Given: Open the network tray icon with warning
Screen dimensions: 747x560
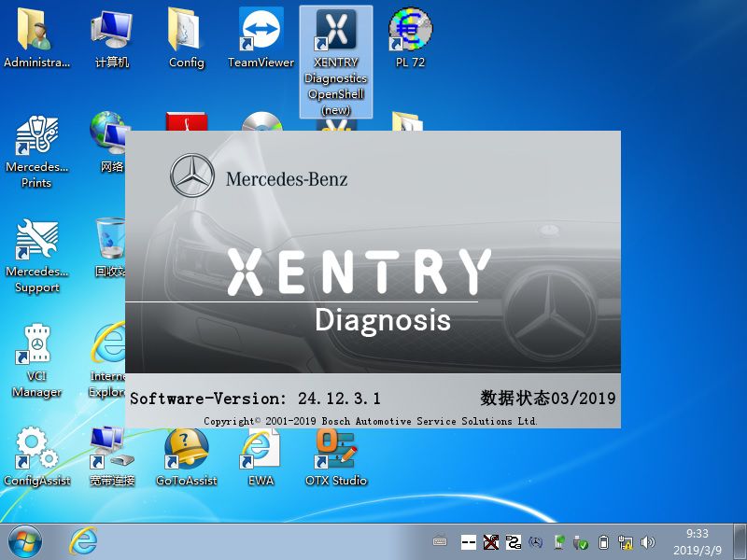Looking at the screenshot, I should click(x=625, y=542).
